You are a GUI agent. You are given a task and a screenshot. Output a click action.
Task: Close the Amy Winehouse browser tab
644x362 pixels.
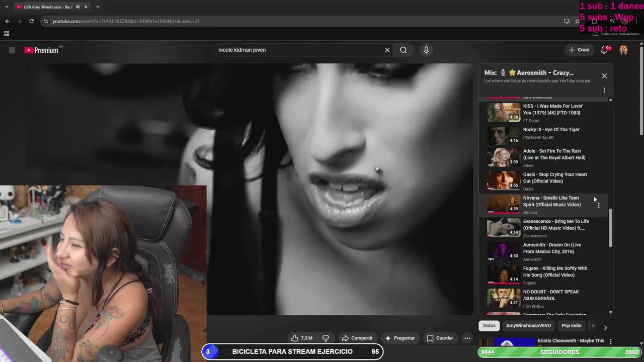(x=86, y=7)
